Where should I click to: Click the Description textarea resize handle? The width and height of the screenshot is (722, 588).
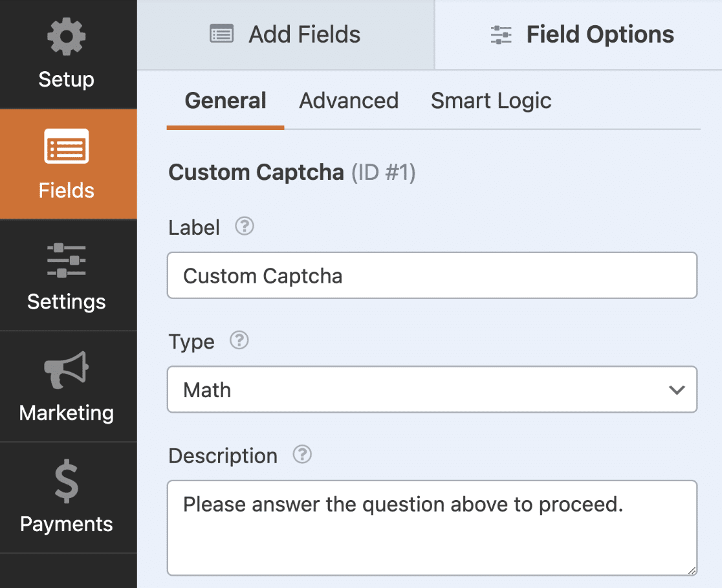[x=692, y=571]
